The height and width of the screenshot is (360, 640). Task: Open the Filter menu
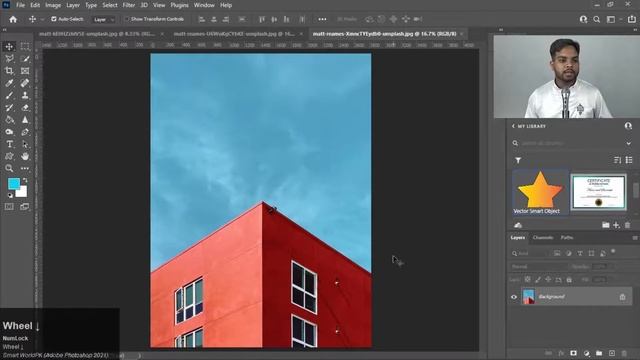pos(129,5)
